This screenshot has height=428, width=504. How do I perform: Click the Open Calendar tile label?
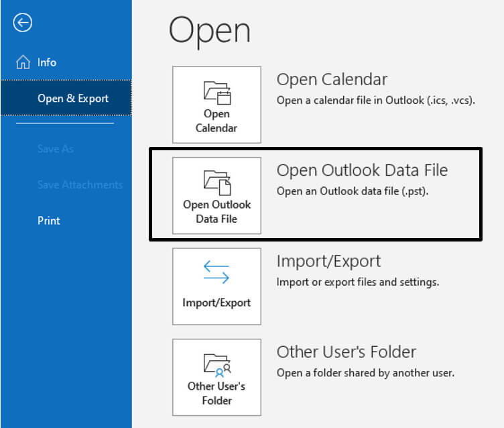tap(216, 121)
